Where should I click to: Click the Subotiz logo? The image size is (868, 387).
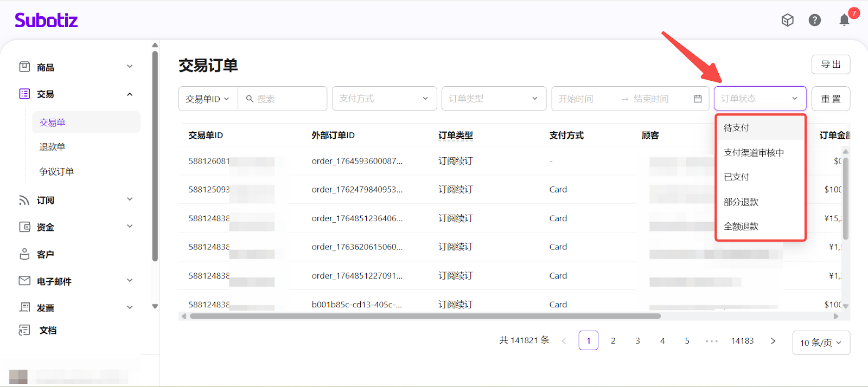46,20
